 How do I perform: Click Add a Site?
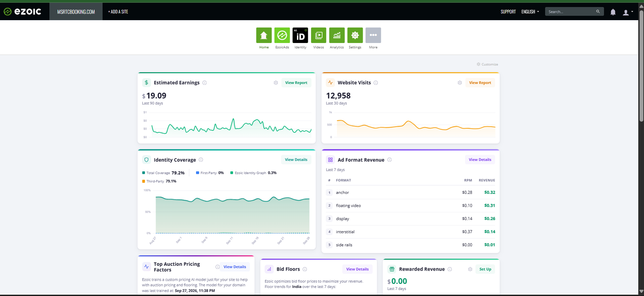coord(118,12)
